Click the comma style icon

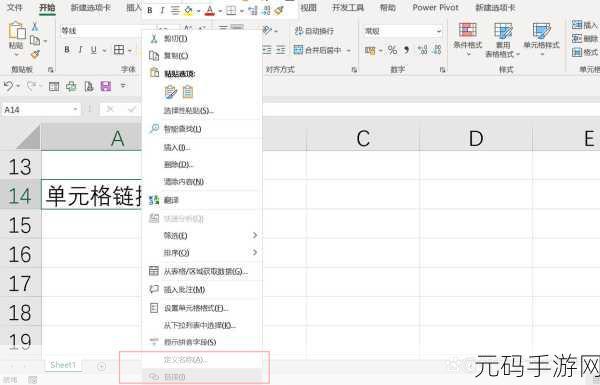click(x=406, y=50)
